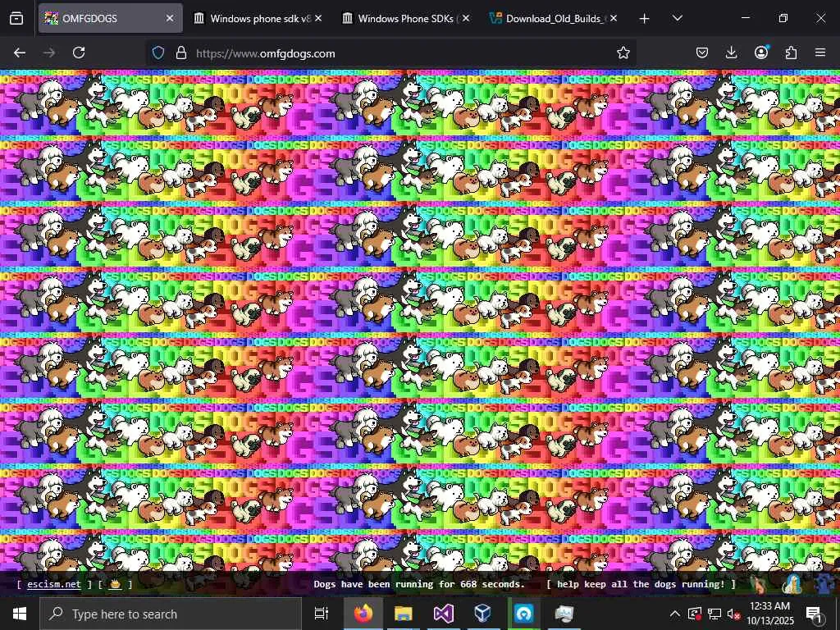Switch to the Windows Phone SDKs tab
Image resolution: width=840 pixels, height=630 pixels.
coord(405,18)
